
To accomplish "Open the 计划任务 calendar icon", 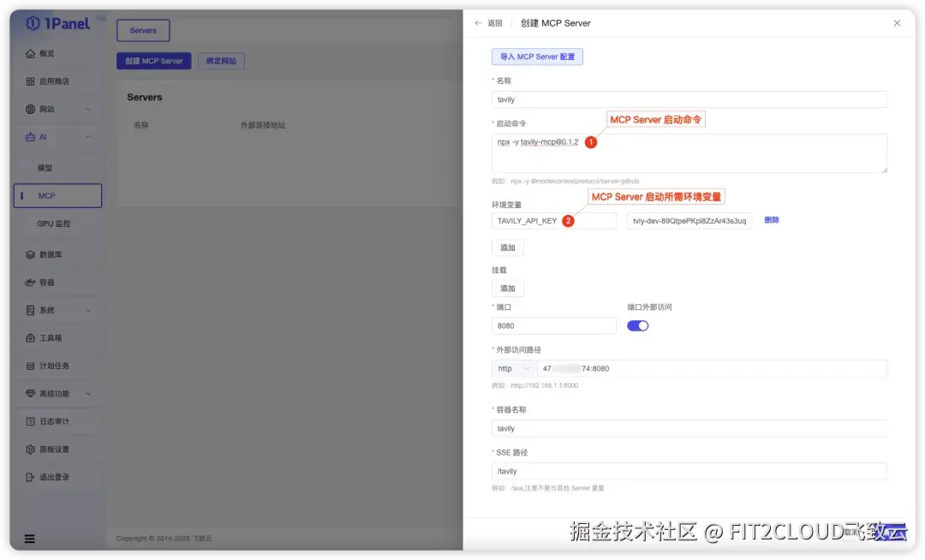I will (30, 366).
